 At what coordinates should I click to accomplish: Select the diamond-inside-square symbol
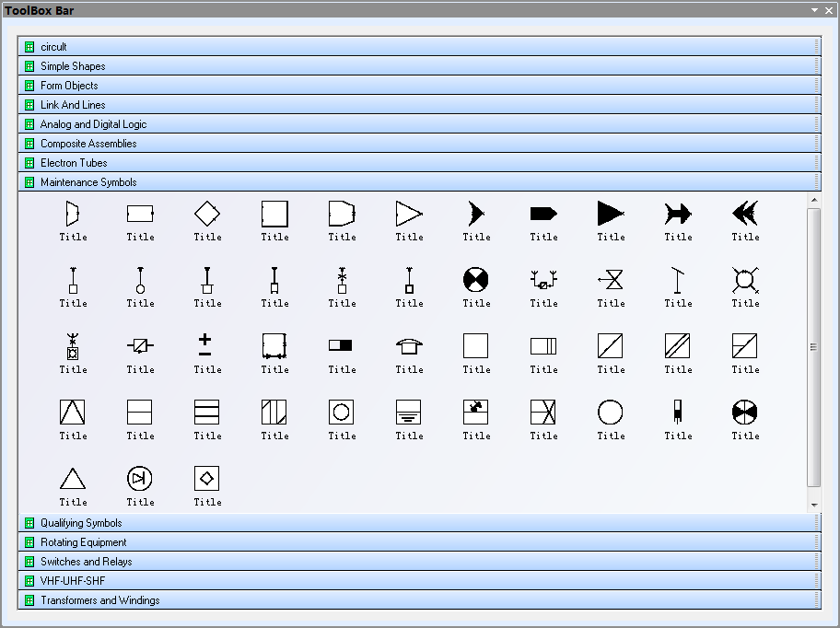[207, 479]
